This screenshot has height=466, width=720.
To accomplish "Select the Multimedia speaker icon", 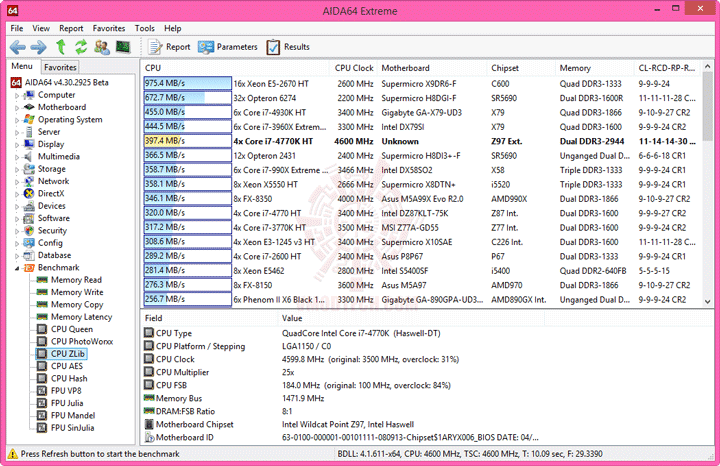I will [29, 157].
